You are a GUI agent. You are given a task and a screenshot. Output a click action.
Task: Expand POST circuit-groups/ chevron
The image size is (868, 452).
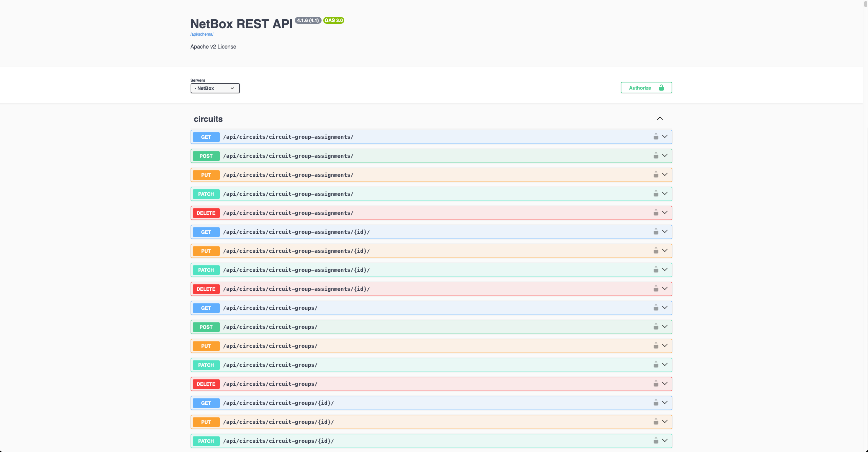(x=665, y=326)
